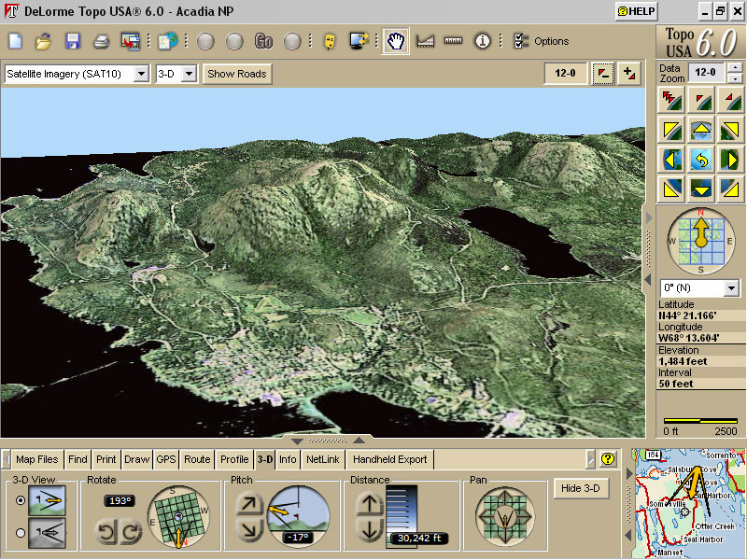Expand the 3-D view mode dropdown
The image size is (747, 560).
[x=189, y=74]
